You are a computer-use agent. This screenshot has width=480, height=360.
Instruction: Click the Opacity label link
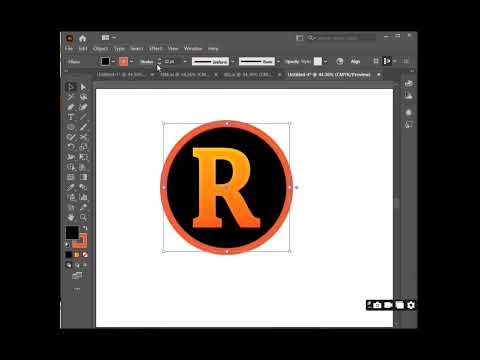[292, 62]
